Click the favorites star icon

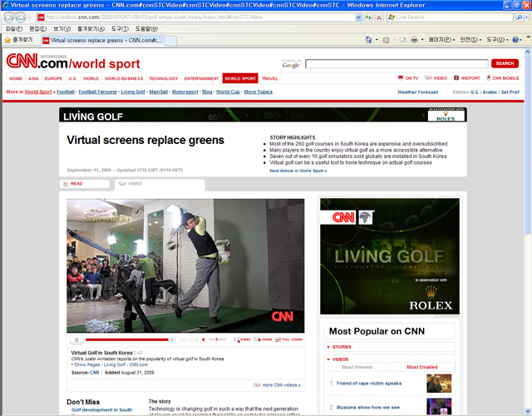(8, 40)
